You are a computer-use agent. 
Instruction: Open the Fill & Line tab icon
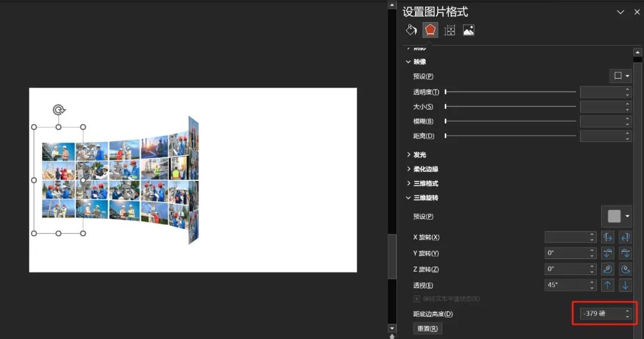(411, 30)
